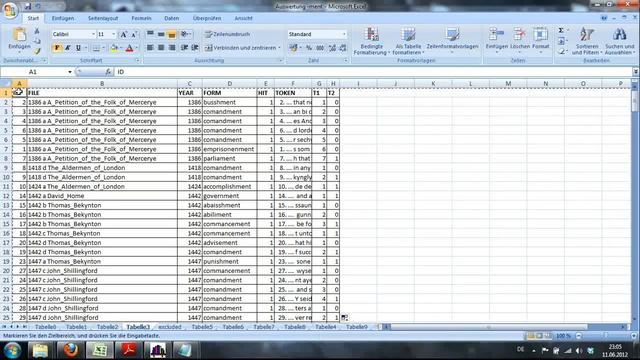The height and width of the screenshot is (360, 640).
Task: Toggle center text alignment
Action: [x=161, y=48]
